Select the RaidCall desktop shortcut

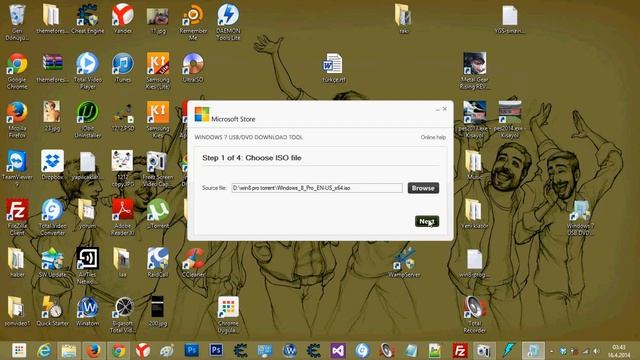pos(158,262)
